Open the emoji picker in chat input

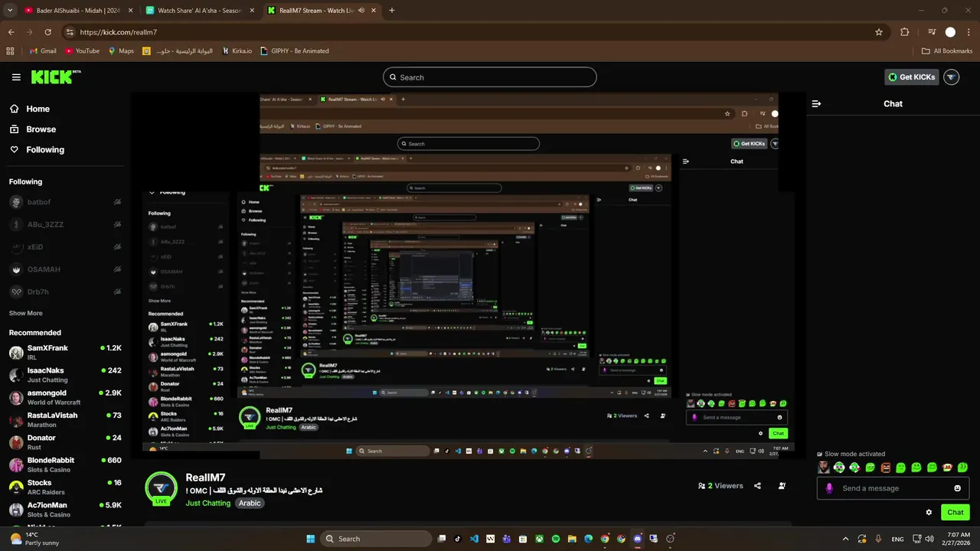pyautogui.click(x=957, y=488)
